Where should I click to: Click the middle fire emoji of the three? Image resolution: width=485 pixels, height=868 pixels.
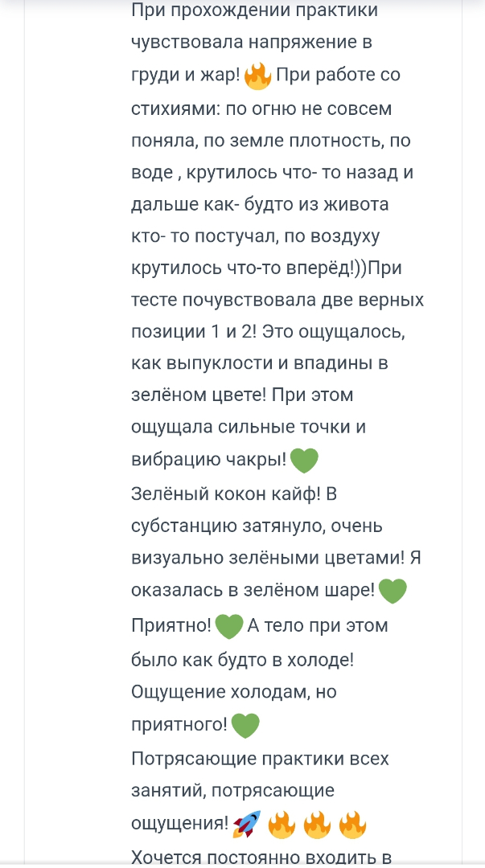[317, 824]
